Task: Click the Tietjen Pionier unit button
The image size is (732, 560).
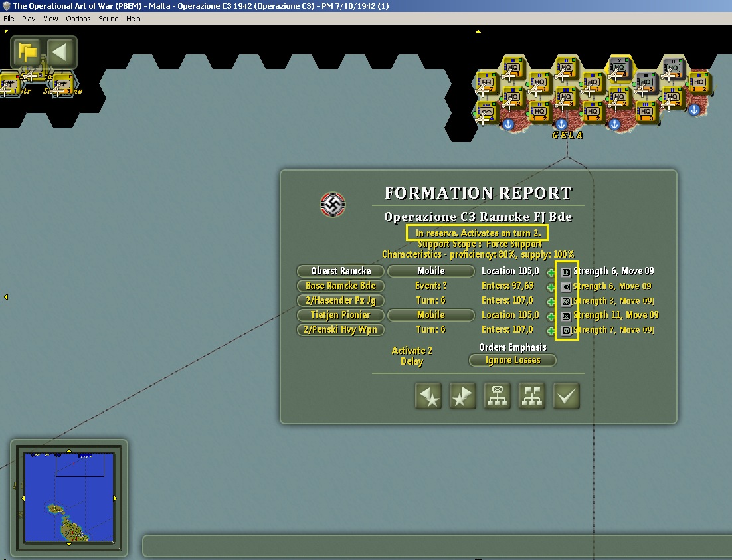Action: click(341, 316)
